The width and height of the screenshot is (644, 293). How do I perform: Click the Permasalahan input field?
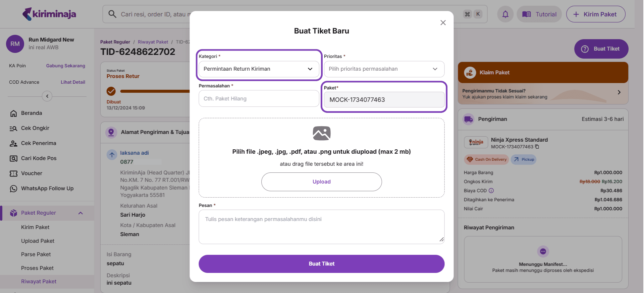pyautogui.click(x=259, y=99)
